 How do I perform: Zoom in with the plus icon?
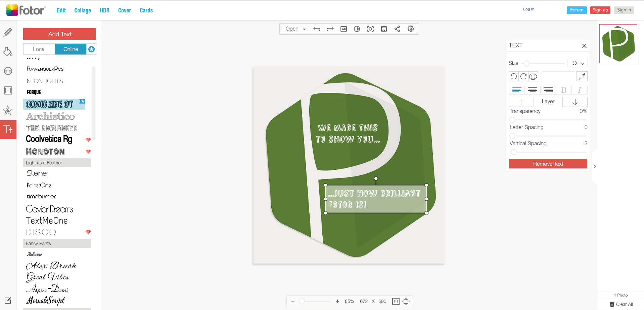[x=337, y=301]
